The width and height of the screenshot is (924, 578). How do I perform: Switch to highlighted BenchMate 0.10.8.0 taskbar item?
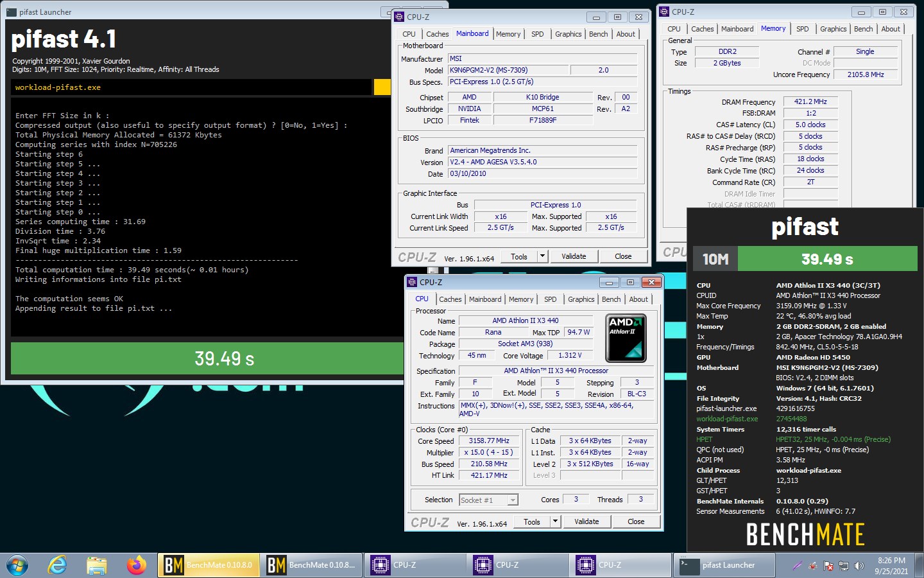(209, 565)
